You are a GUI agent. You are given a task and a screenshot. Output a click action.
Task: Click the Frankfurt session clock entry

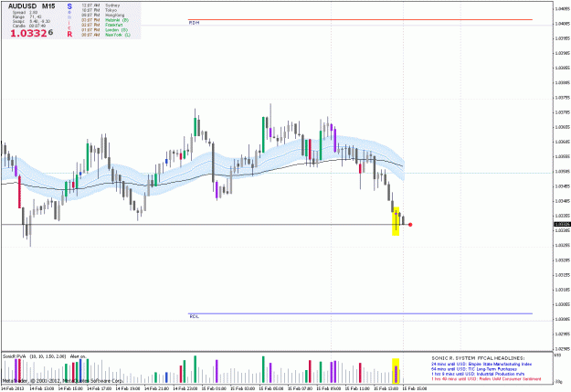[102, 25]
